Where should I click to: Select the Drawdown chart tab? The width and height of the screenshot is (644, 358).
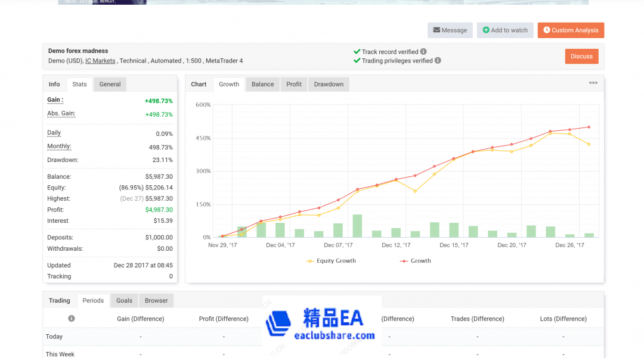pos(329,85)
